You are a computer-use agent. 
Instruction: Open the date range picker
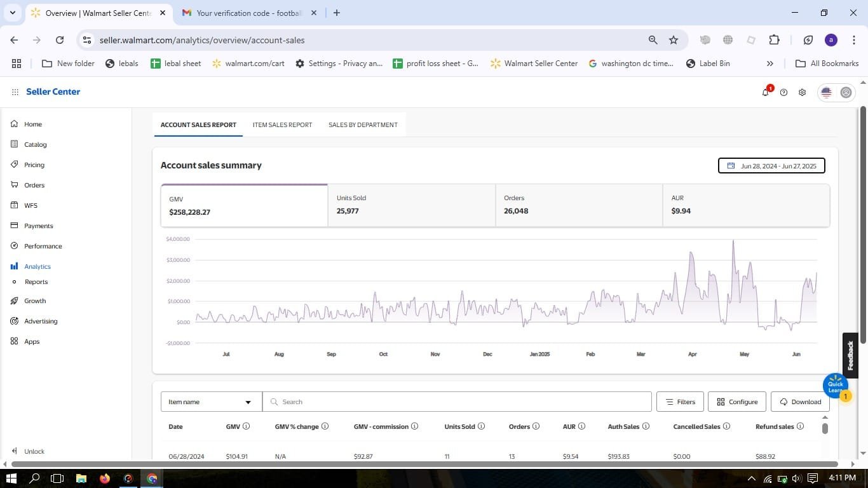point(771,166)
